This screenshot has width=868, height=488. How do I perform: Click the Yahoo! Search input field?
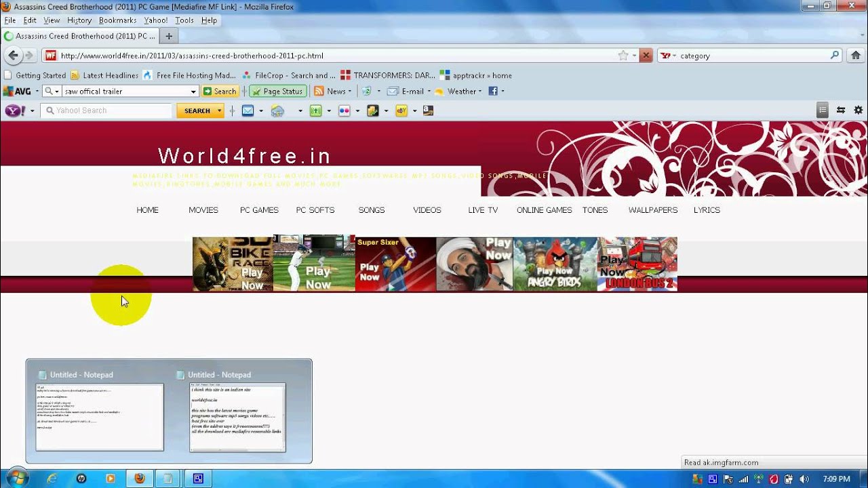106,110
